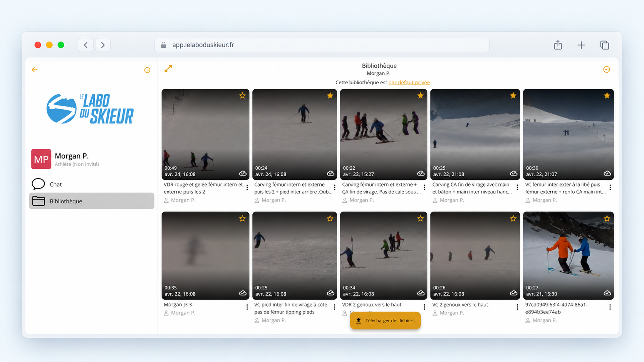
Task: Toggle favorite star on 00:49 VDR rouge video
Action: [x=242, y=95]
